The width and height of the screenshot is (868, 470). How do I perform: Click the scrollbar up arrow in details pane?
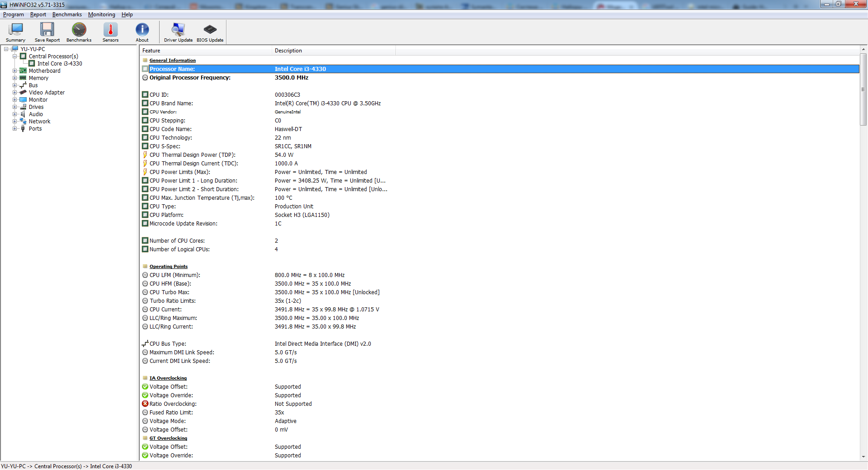click(x=863, y=49)
